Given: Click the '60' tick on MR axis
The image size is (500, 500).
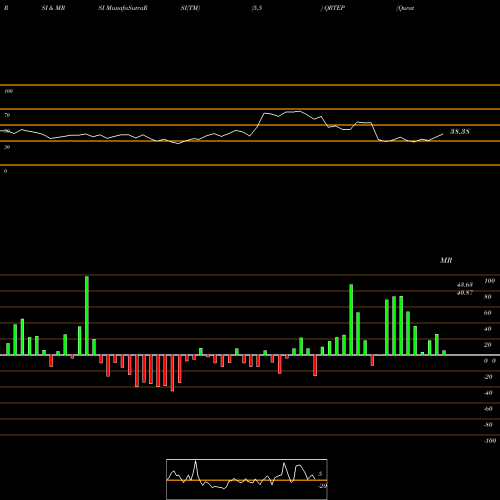Looking at the screenshot, I should (x=488, y=313).
